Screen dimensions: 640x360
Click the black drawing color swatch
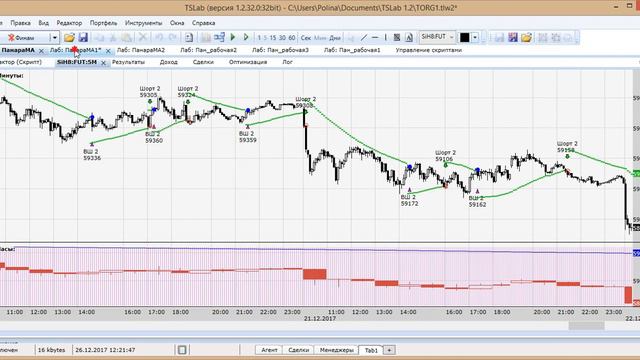point(464,38)
